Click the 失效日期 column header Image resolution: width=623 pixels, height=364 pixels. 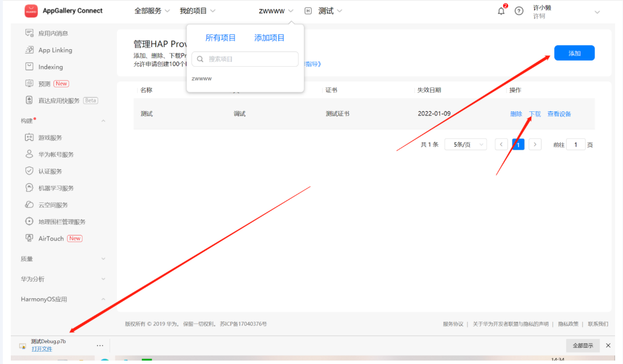point(429,90)
